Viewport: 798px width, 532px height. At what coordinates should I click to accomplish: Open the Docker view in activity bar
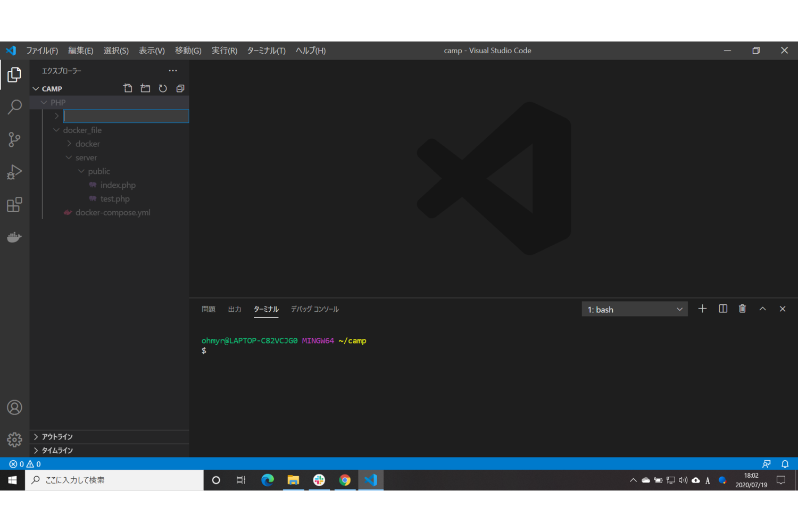(x=14, y=237)
